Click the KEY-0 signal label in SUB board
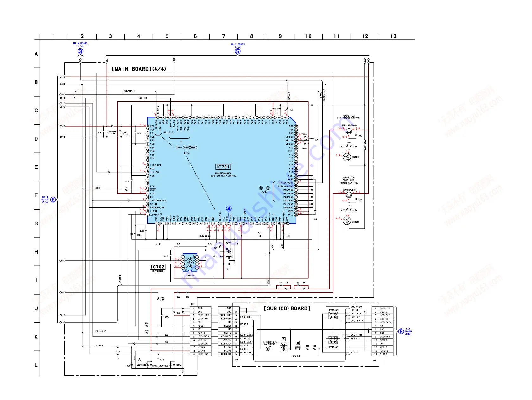Viewport: 532px width, 400px height. tap(296, 356)
